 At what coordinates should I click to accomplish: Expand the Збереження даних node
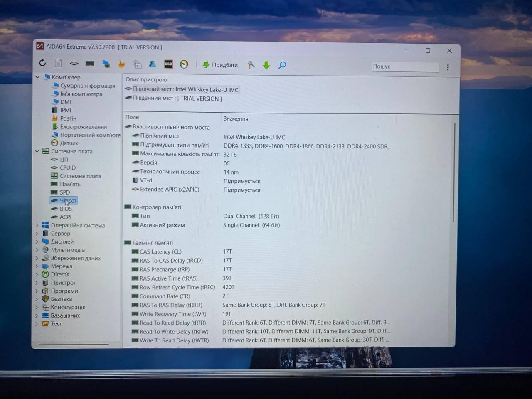coord(37,258)
